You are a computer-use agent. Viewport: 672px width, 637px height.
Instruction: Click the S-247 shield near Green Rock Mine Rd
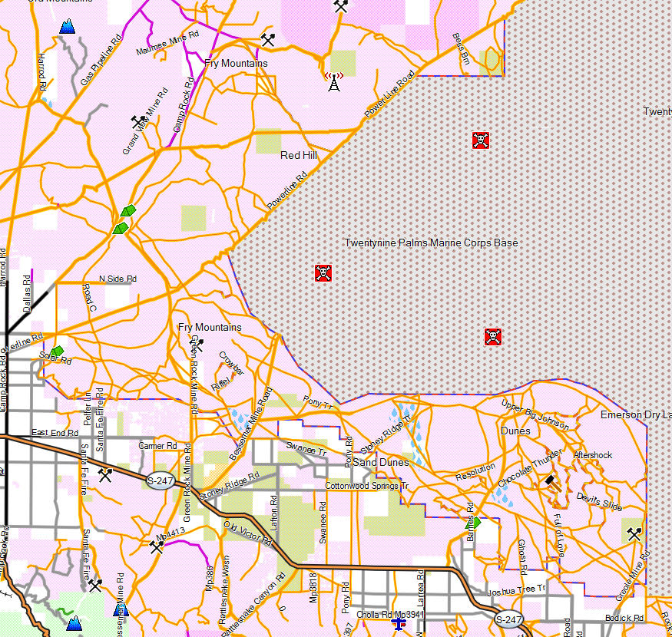(x=160, y=480)
